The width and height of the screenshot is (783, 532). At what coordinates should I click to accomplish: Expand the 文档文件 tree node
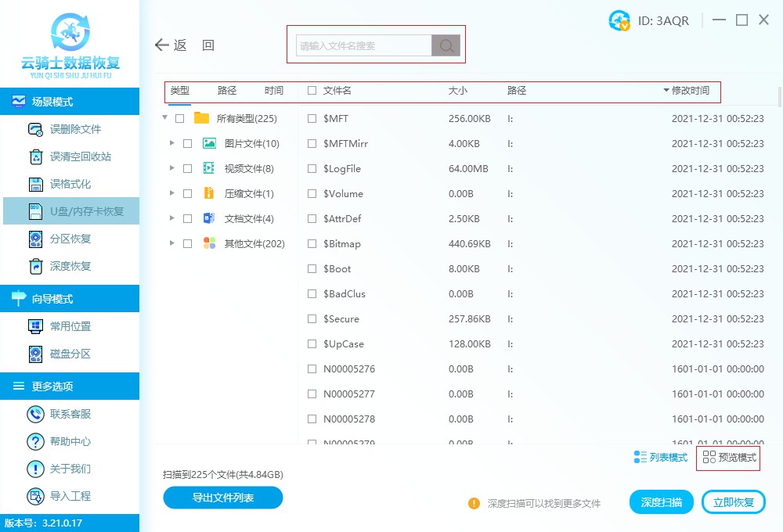171,217
